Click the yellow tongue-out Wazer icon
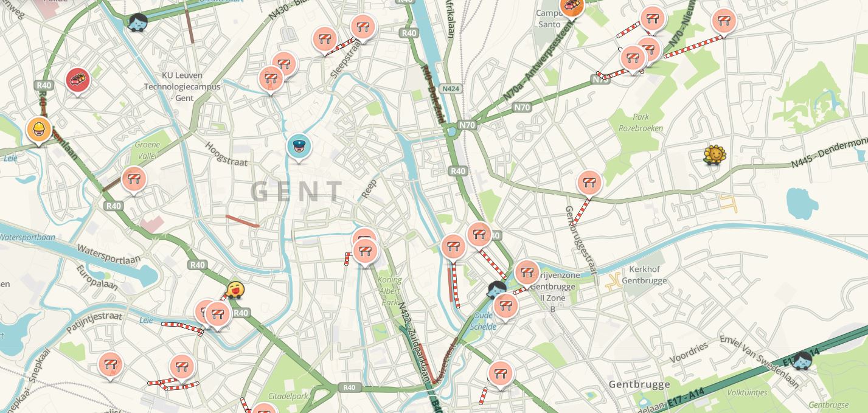The width and height of the screenshot is (868, 413). tap(235, 290)
